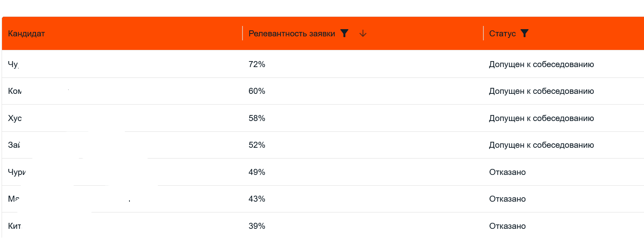The height and width of the screenshot is (240, 644).
Task: Click the 52% relevance cell
Action: click(x=257, y=145)
